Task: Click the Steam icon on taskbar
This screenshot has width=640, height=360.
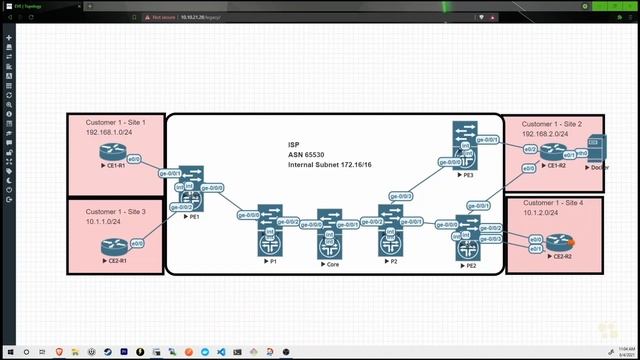Action: click(108, 352)
